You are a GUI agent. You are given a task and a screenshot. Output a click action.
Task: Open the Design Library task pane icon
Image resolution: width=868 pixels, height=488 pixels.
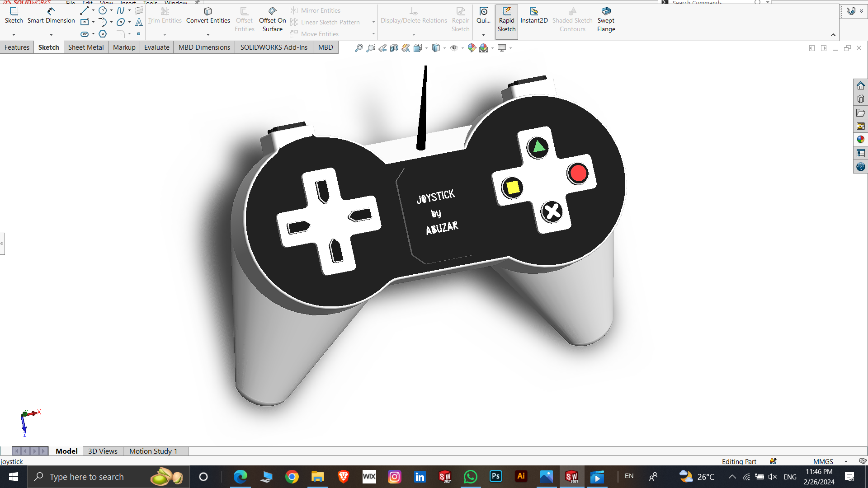coord(860,99)
